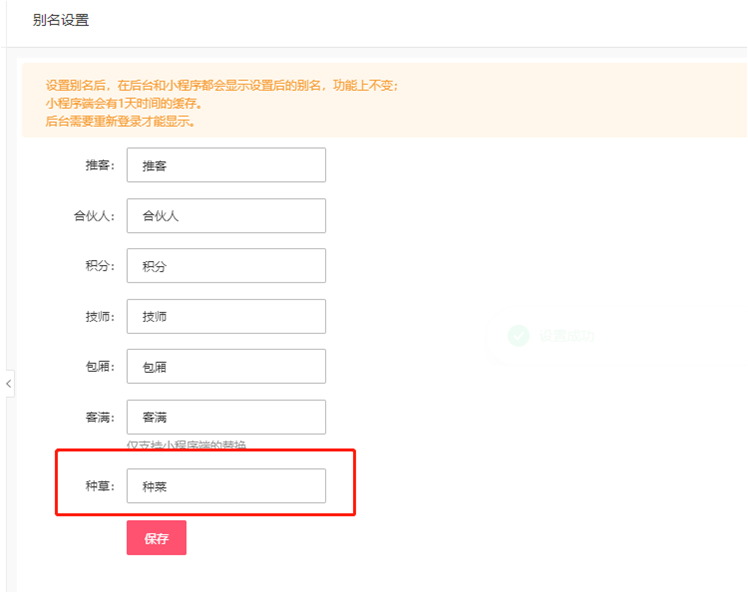The image size is (748, 593).
Task: Click the 种草 field label
Action: 100,486
